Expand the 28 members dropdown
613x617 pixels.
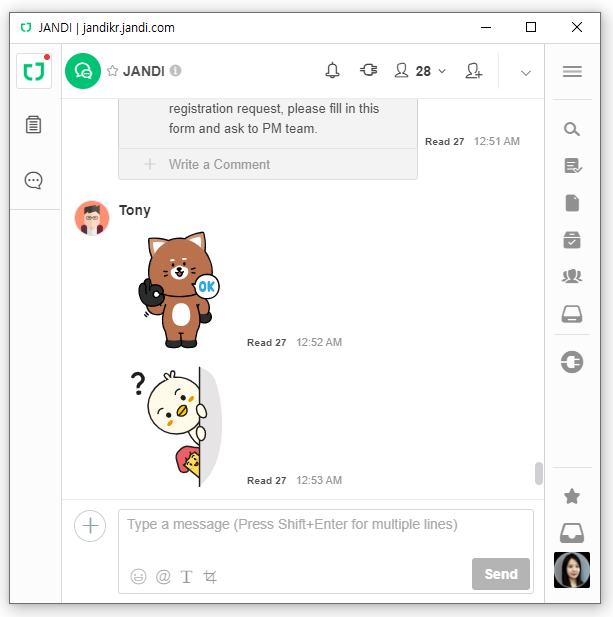pos(420,71)
